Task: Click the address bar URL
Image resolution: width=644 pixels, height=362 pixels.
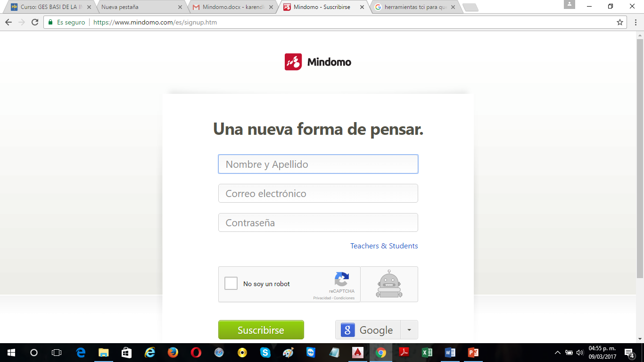Action: pos(155,22)
